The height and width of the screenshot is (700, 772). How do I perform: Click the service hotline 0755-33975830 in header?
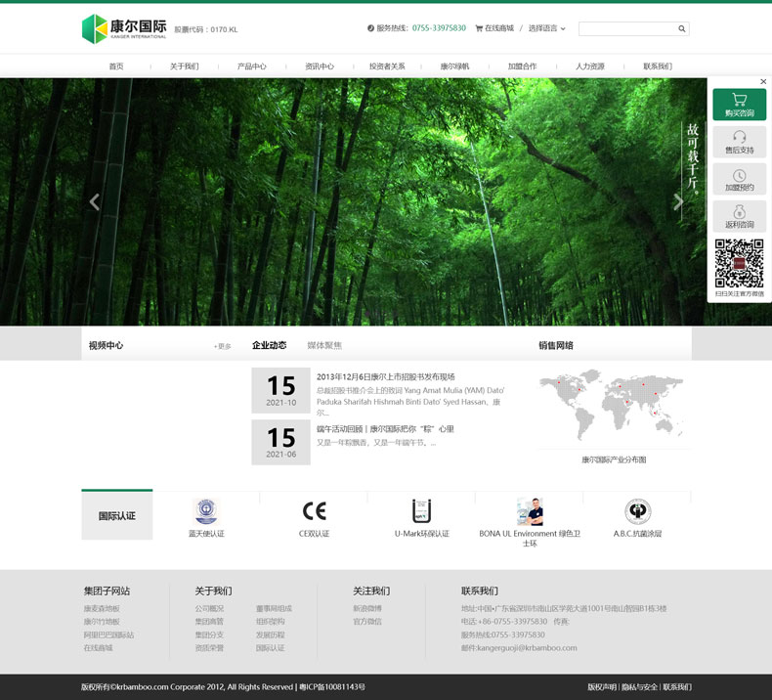click(439, 28)
